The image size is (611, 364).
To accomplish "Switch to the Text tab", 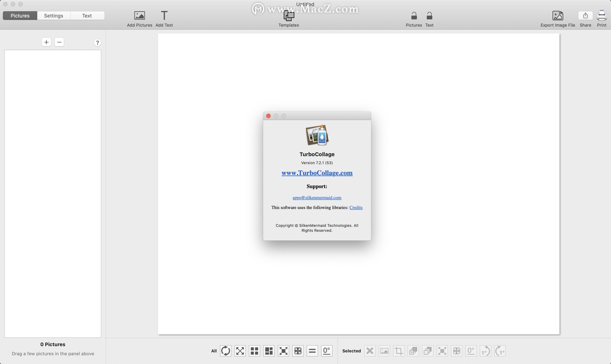I will coord(87,15).
